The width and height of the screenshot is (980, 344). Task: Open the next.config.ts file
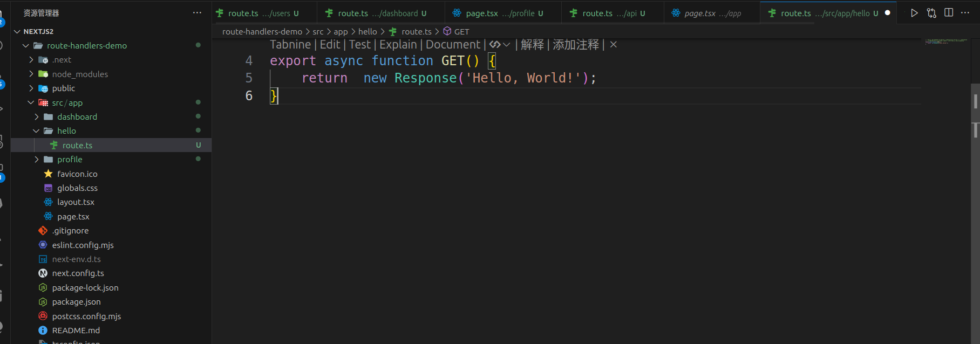point(78,273)
